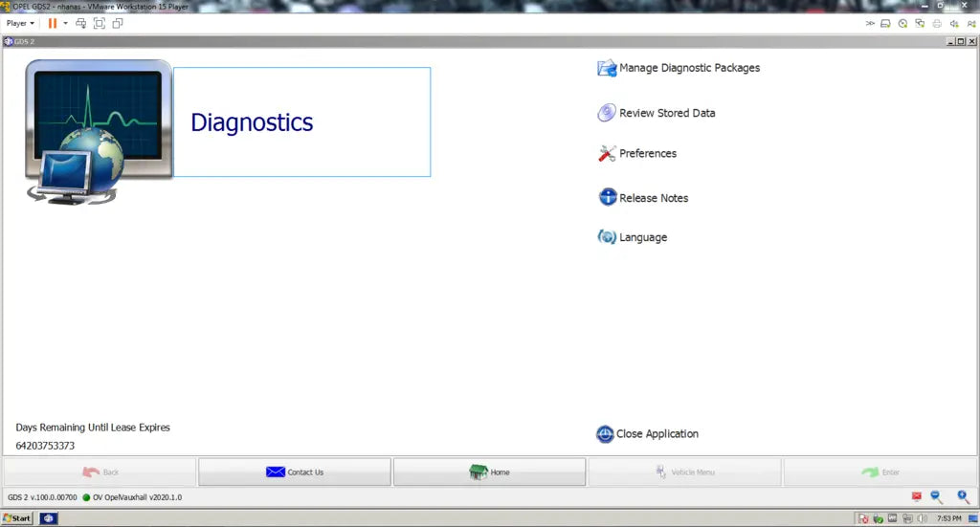This screenshot has height=527, width=980.
Task: Click the Language globe icon
Action: coord(607,237)
